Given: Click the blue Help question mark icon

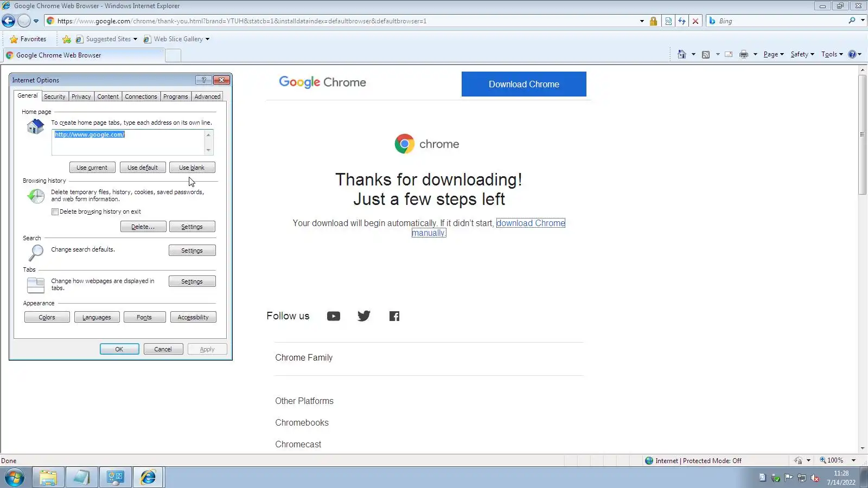Looking at the screenshot, I should [x=852, y=54].
